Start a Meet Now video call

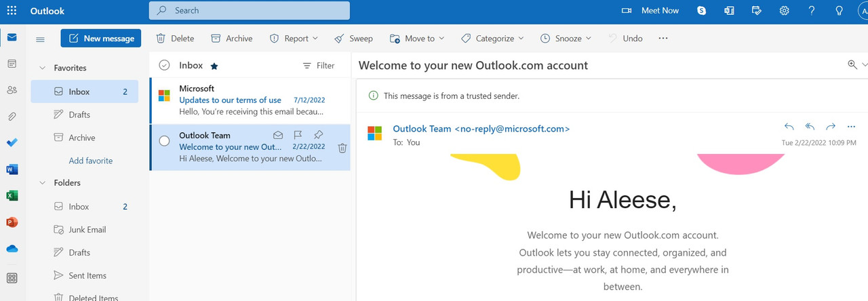pyautogui.click(x=650, y=11)
